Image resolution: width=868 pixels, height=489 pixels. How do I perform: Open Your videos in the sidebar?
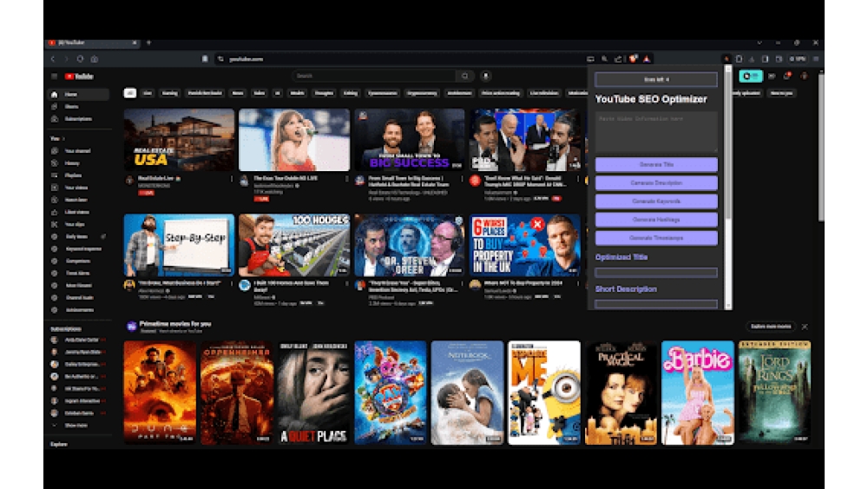point(78,188)
